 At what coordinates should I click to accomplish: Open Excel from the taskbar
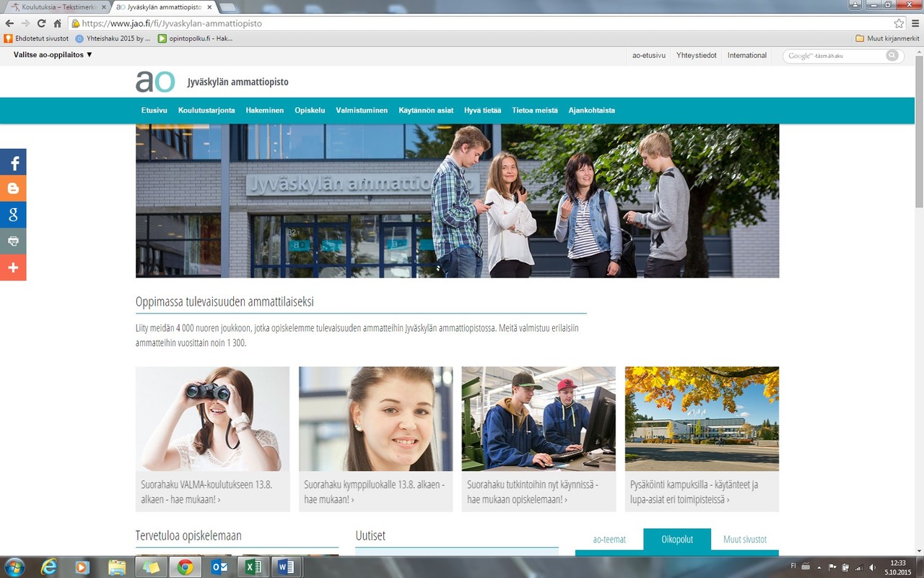pyautogui.click(x=253, y=567)
